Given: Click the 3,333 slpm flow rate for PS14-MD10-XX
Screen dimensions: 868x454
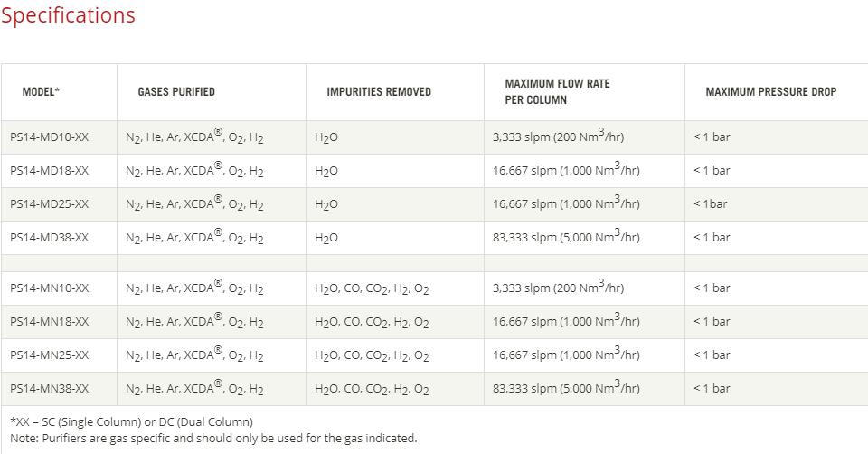Looking at the screenshot, I should (558, 137).
